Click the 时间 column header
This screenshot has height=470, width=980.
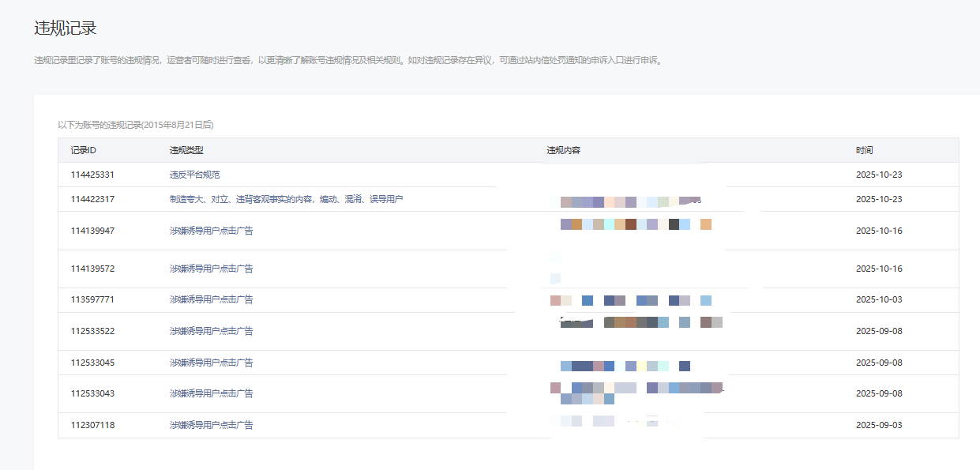(864, 150)
